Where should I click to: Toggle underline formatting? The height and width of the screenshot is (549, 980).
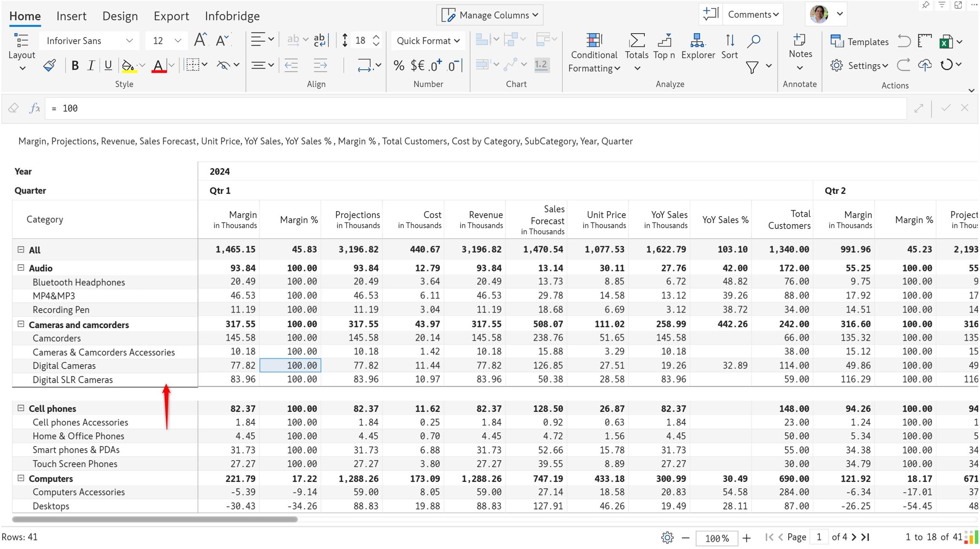[x=108, y=65]
